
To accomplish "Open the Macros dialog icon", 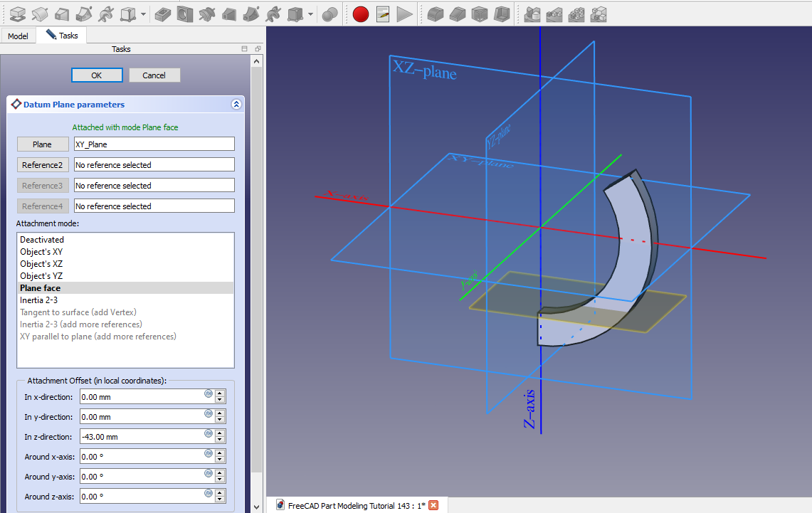I will tap(383, 14).
